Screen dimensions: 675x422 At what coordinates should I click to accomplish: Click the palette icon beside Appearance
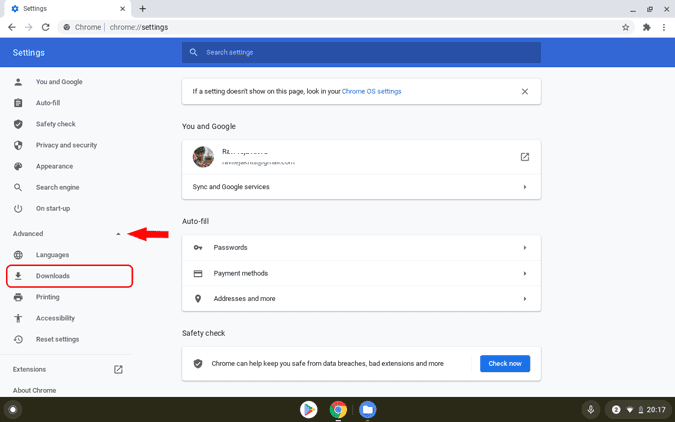[x=18, y=166]
